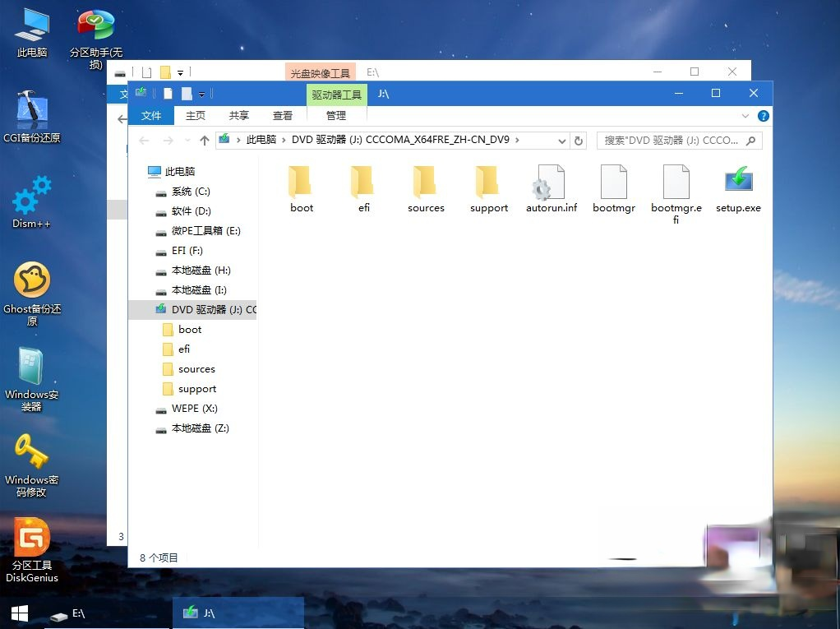Navigate up with the Up arrow button
Image resolution: width=840 pixels, height=629 pixels.
205,140
